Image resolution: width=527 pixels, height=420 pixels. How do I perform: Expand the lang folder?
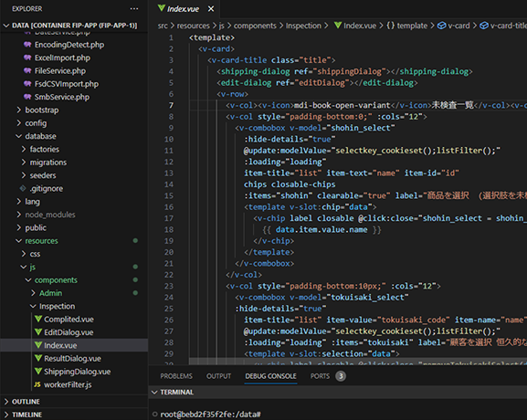(x=19, y=201)
